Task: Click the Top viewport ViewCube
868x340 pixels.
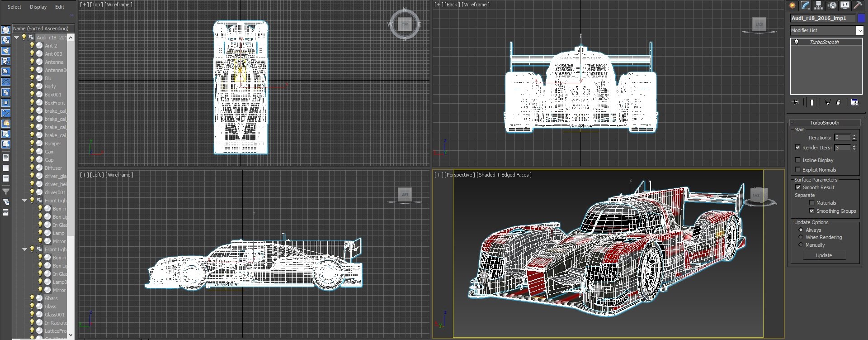Action: 405,24
